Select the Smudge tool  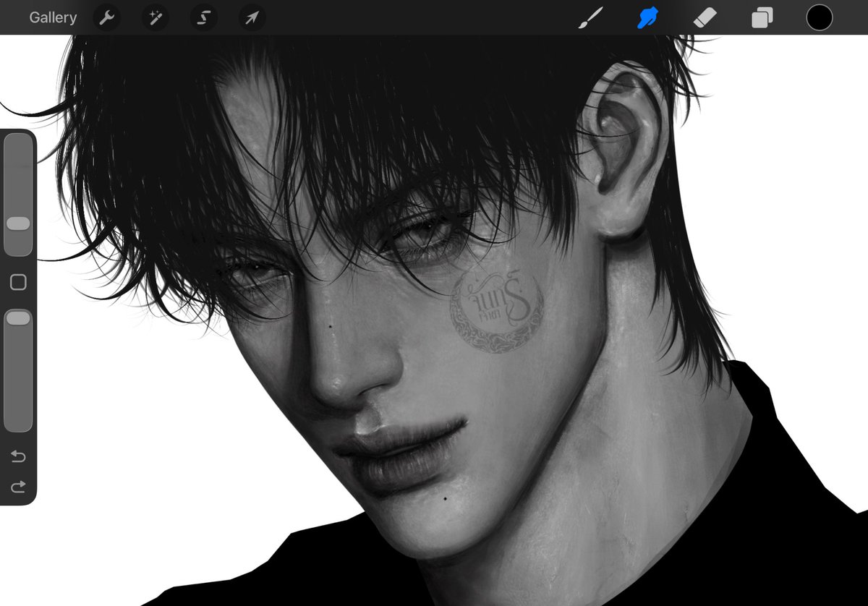coord(647,18)
